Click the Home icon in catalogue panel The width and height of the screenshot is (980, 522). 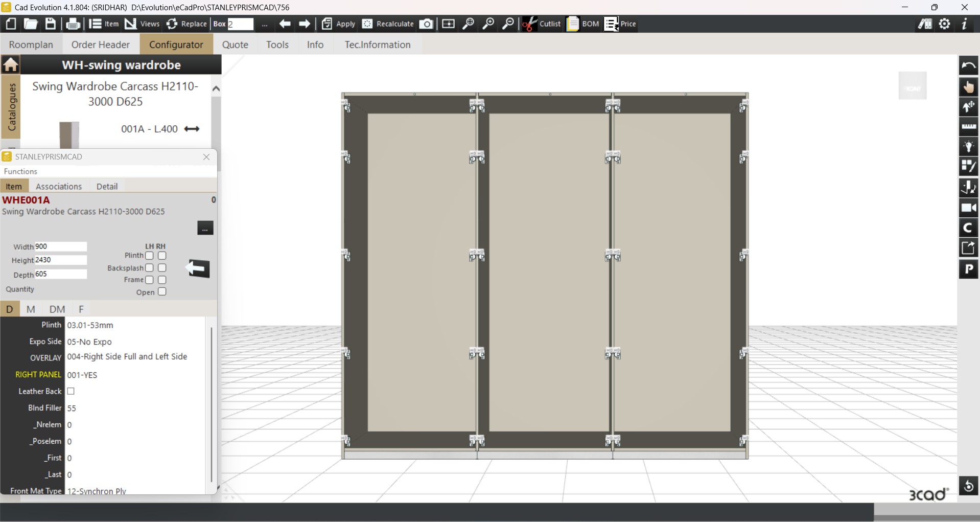pyautogui.click(x=11, y=65)
